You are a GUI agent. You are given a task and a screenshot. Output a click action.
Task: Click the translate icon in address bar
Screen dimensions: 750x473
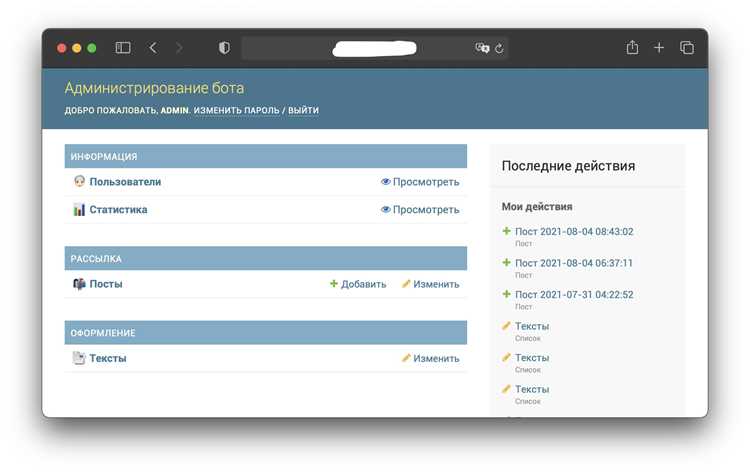point(482,48)
